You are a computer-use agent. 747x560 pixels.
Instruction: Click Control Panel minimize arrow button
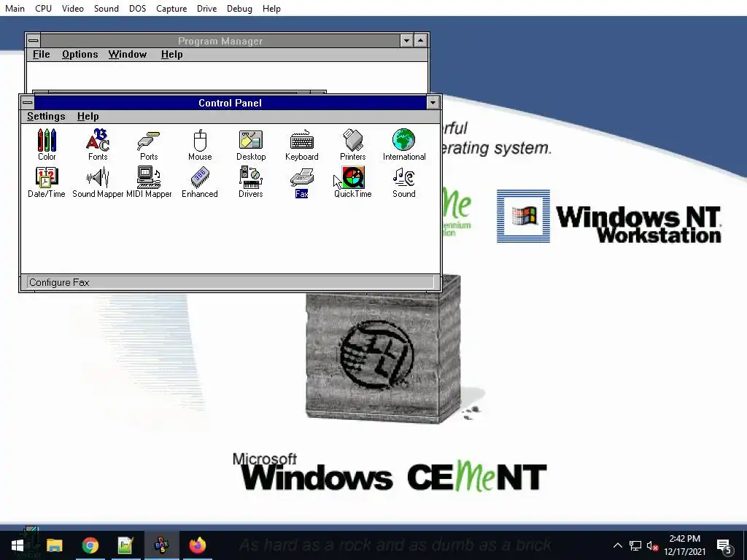433,103
